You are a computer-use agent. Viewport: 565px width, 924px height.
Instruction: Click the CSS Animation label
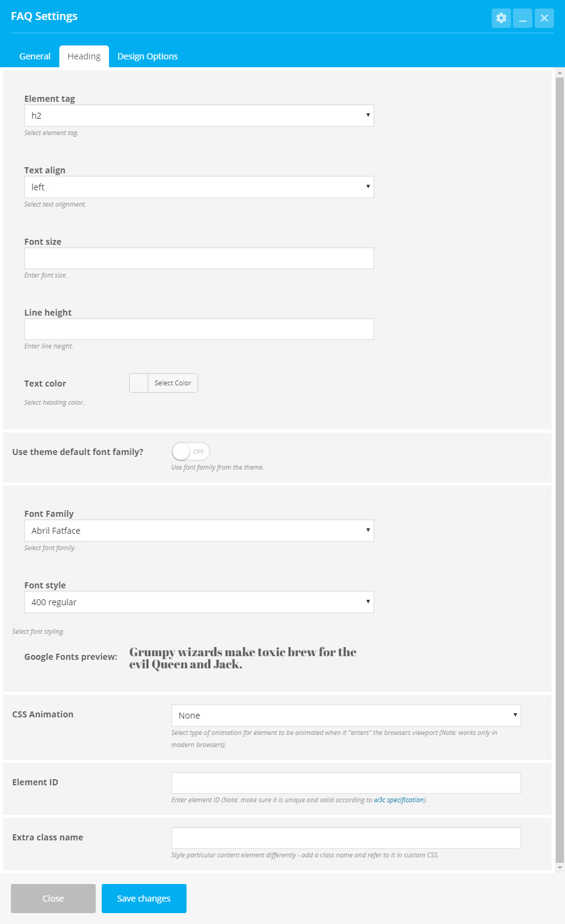tap(43, 714)
